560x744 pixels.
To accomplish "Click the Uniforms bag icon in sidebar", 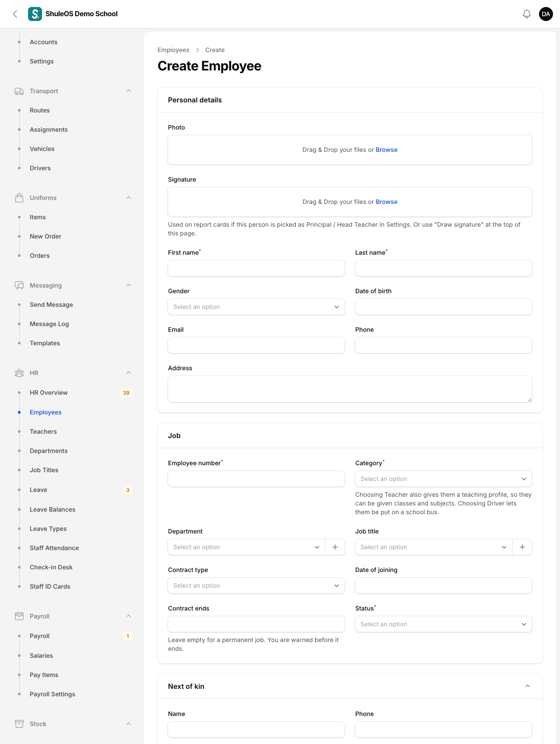I will pos(19,198).
